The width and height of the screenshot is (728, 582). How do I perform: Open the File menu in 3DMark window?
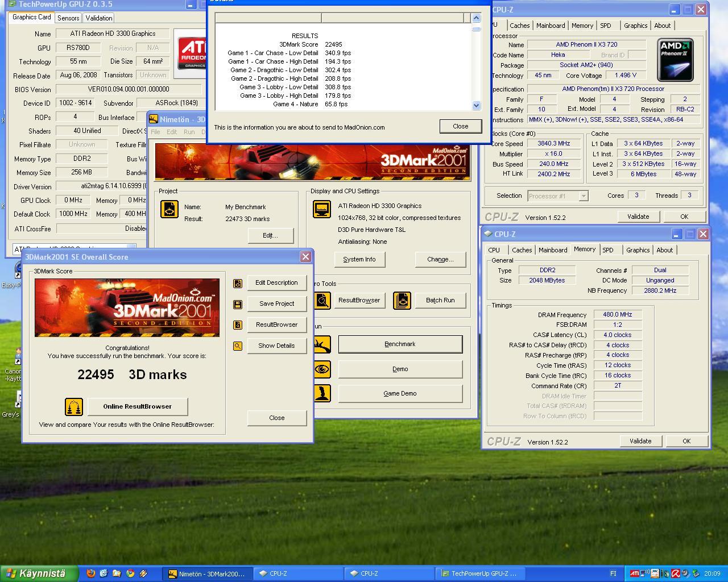pyautogui.click(x=155, y=132)
